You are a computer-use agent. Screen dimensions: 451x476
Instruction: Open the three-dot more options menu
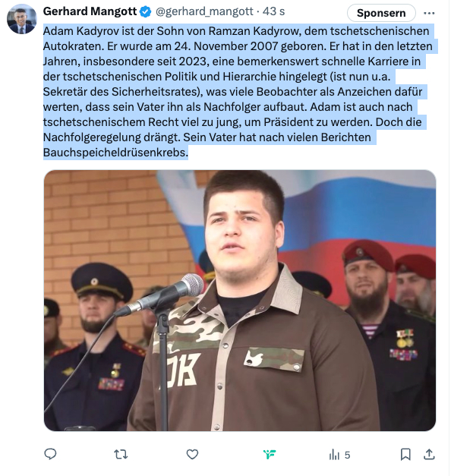click(x=429, y=13)
